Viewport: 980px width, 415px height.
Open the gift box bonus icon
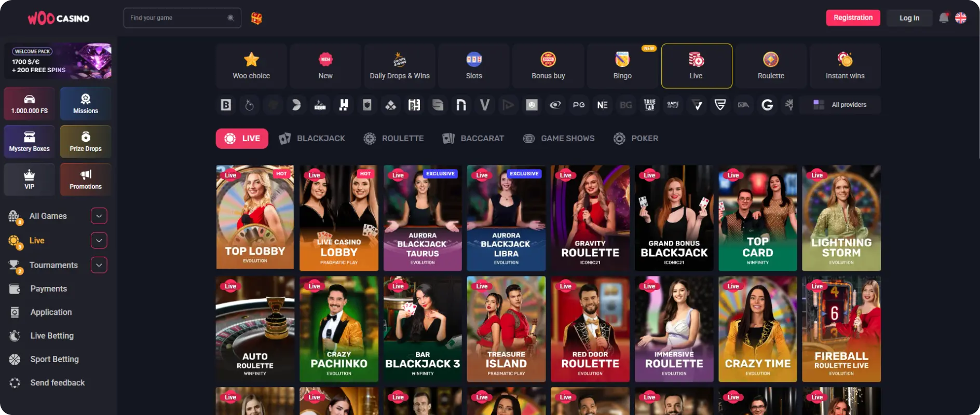pyautogui.click(x=256, y=18)
